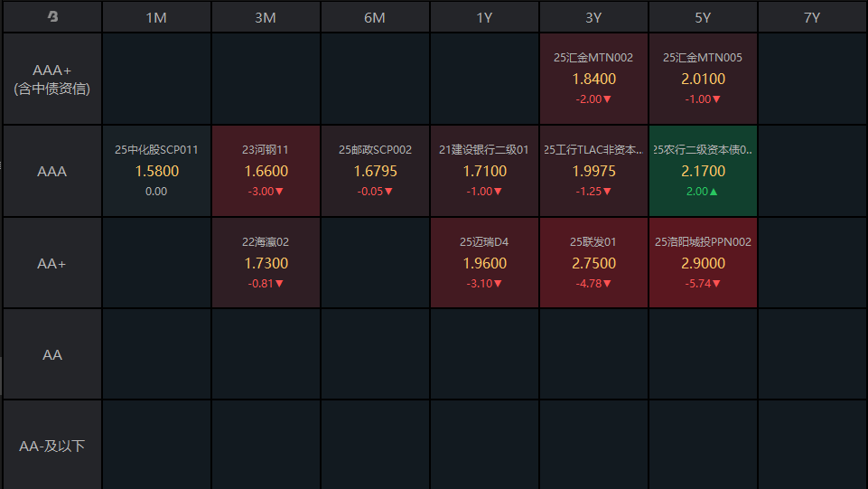868x489 pixels.
Task: Select the green 25农行二级资本债 cell
Action: pos(703,171)
